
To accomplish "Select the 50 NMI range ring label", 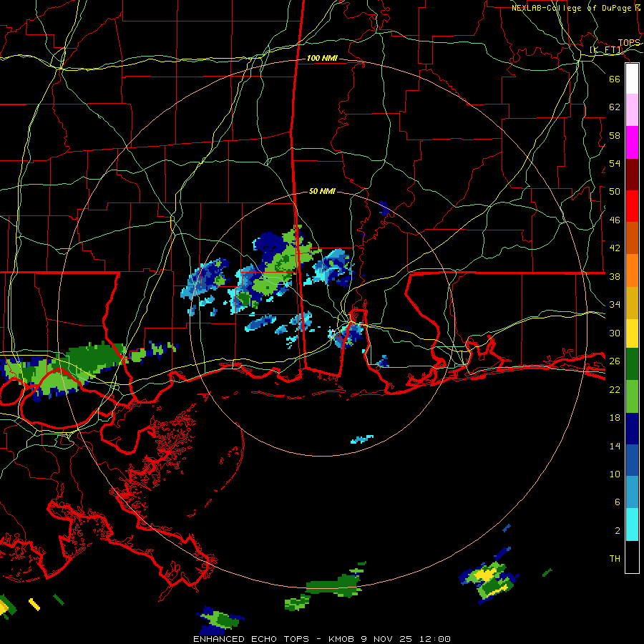I will coord(322,191).
